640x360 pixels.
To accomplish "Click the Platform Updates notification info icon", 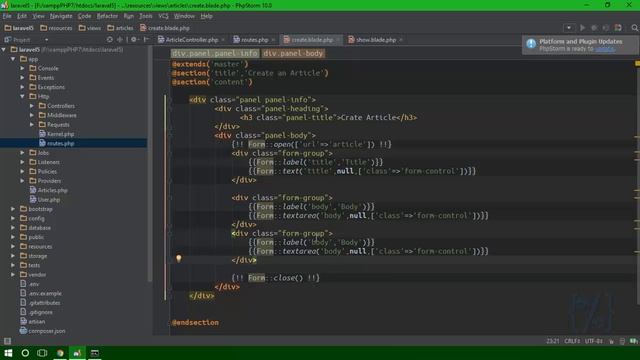I will click(531, 43).
